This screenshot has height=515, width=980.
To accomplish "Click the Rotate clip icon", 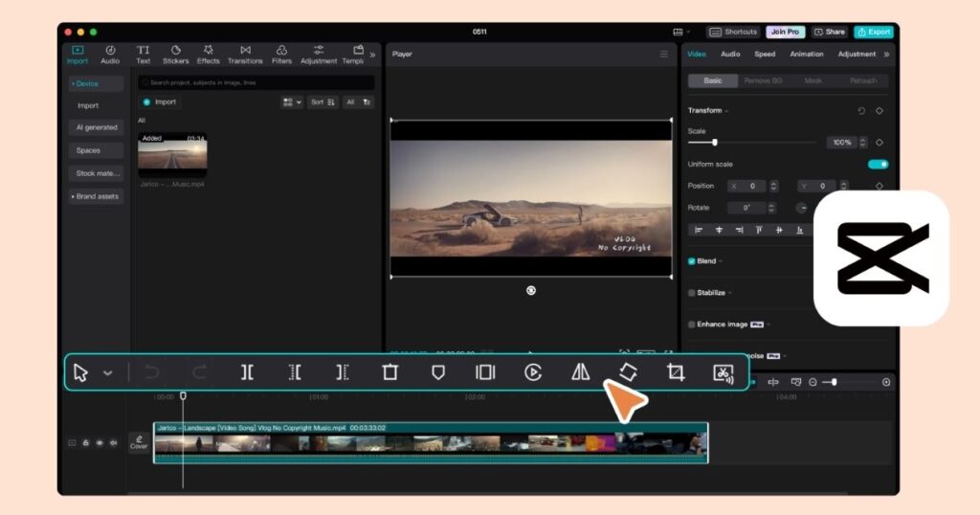I will point(628,372).
